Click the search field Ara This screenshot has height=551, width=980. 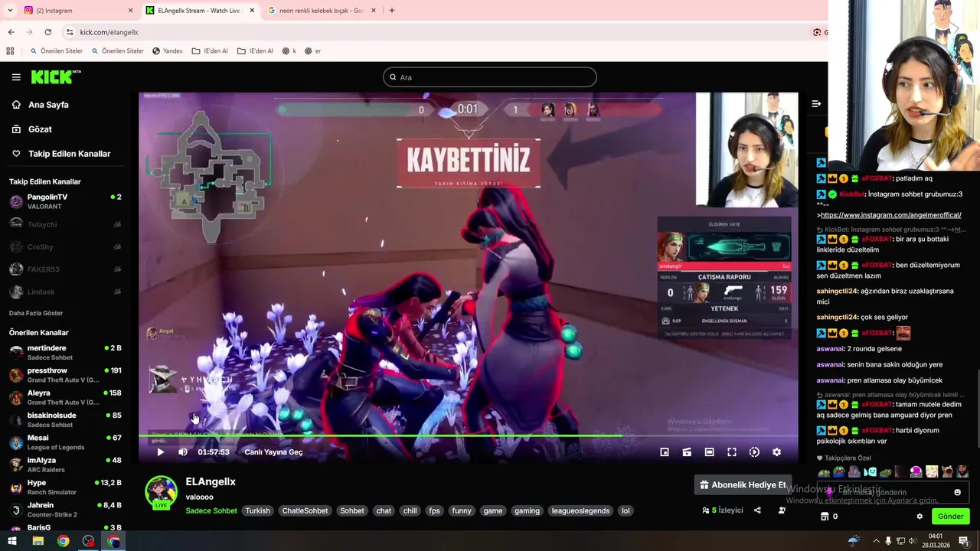pyautogui.click(x=490, y=77)
